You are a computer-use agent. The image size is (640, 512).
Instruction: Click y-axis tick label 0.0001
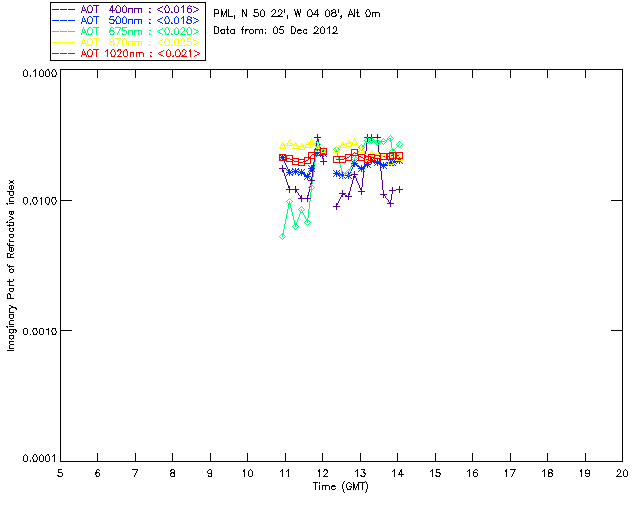click(x=40, y=459)
